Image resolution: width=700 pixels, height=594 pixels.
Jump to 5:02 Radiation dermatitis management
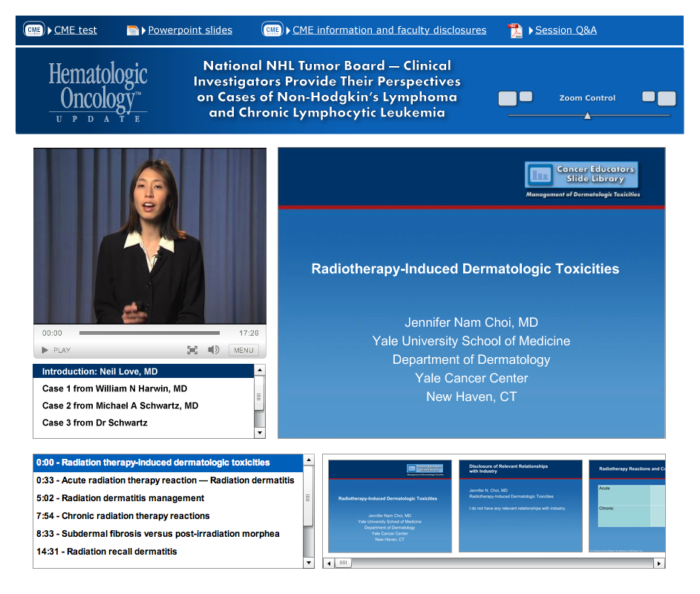[168, 498]
